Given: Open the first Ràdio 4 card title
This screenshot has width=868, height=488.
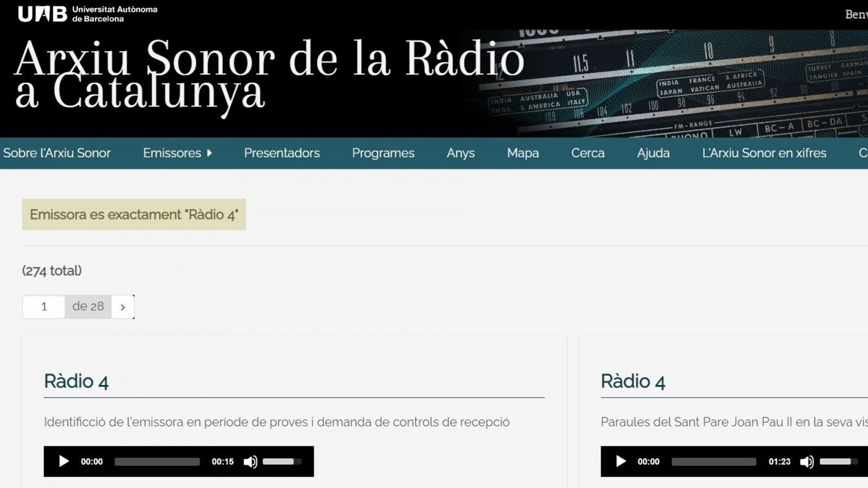Looking at the screenshot, I should tap(76, 381).
